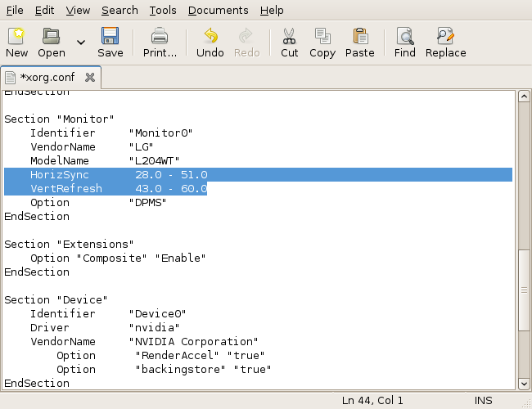Viewport: 532px width, 409px height.
Task: Click the highlighted HorizSync line
Action: 258,175
